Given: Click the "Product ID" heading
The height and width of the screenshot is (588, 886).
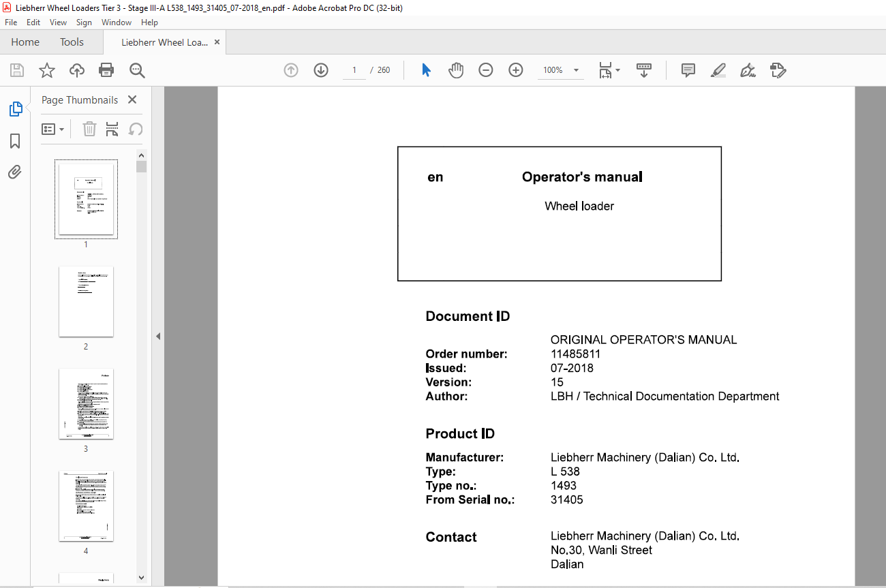Looking at the screenshot, I should point(460,434).
